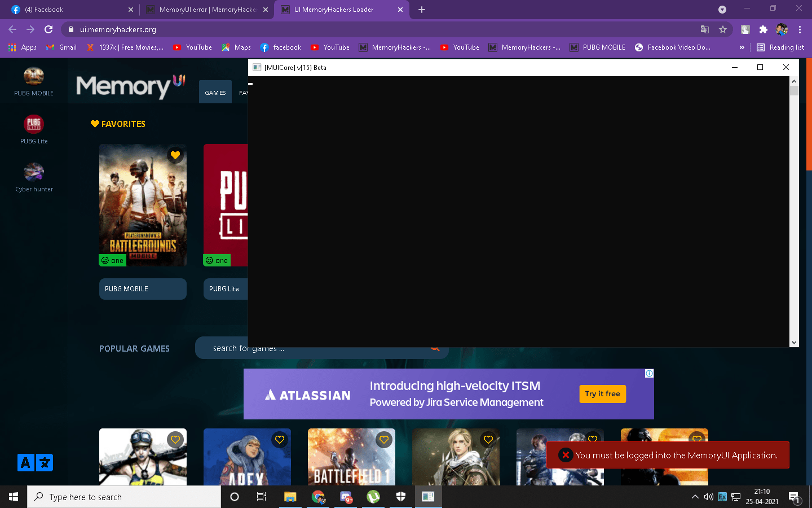Show hidden system tray icons

(695, 497)
